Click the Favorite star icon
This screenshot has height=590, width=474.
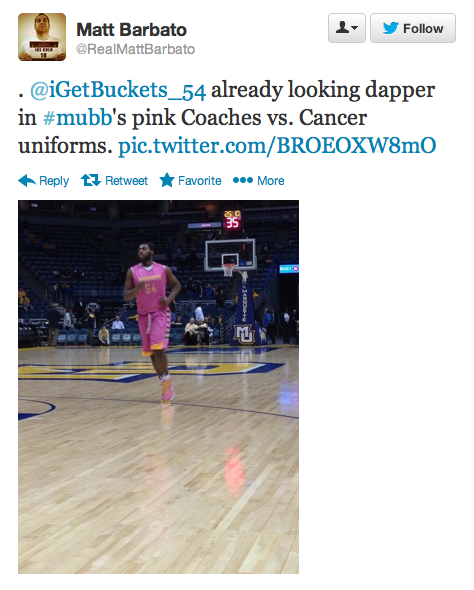(x=167, y=180)
